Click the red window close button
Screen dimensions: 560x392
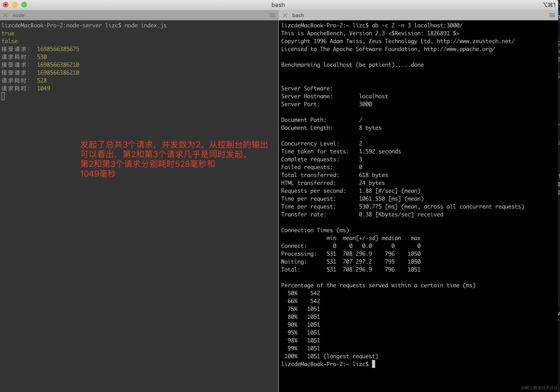pos(5,5)
